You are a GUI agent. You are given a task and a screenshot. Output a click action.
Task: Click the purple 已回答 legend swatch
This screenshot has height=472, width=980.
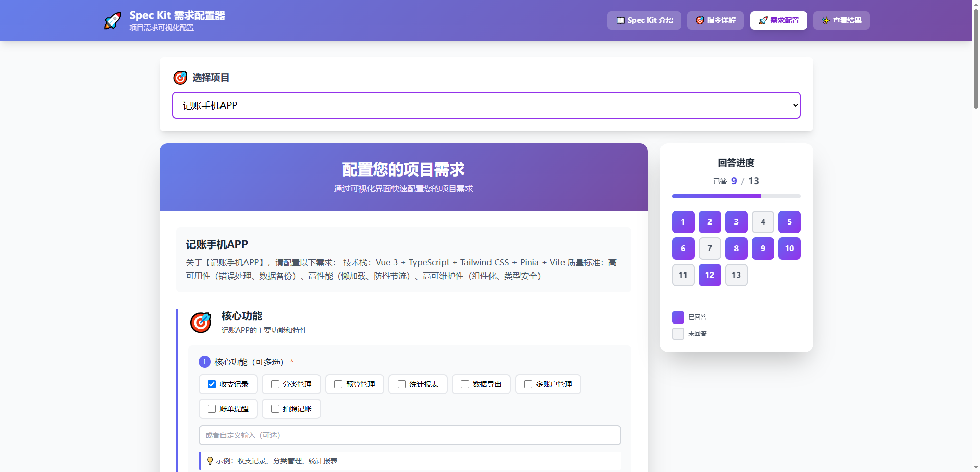[x=678, y=317]
